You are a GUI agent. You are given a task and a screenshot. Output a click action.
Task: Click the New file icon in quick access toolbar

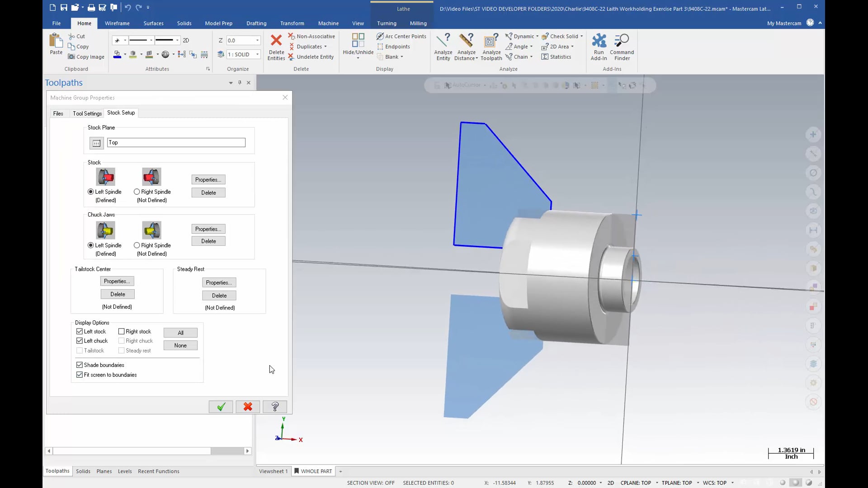click(53, 7)
